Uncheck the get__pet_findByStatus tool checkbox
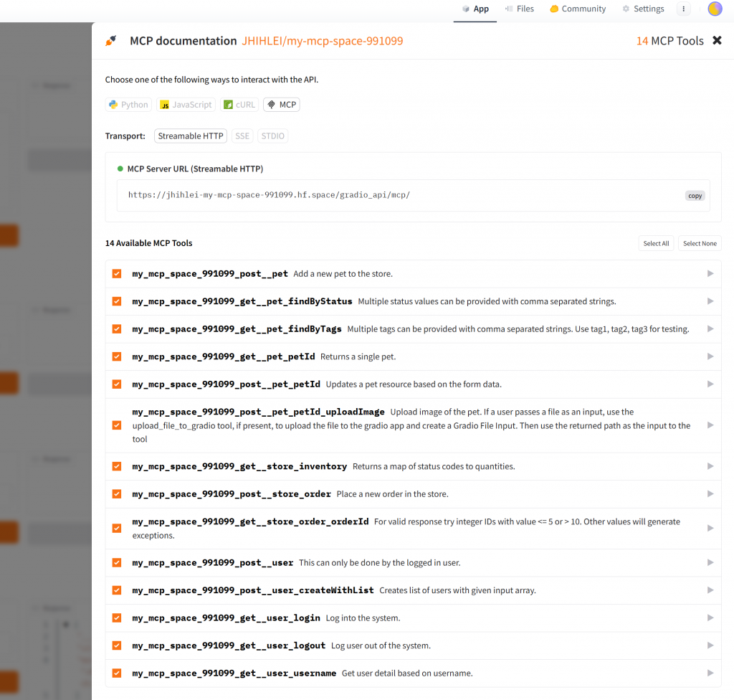Screen dimensions: 734x700 click(117, 301)
